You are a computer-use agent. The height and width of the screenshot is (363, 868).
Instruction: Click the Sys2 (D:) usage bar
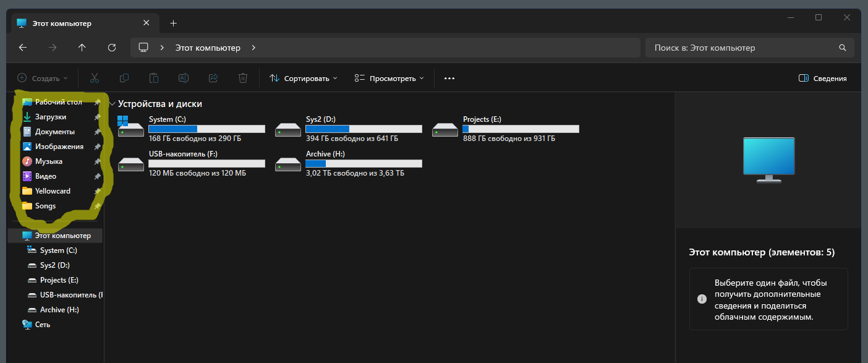(x=364, y=129)
